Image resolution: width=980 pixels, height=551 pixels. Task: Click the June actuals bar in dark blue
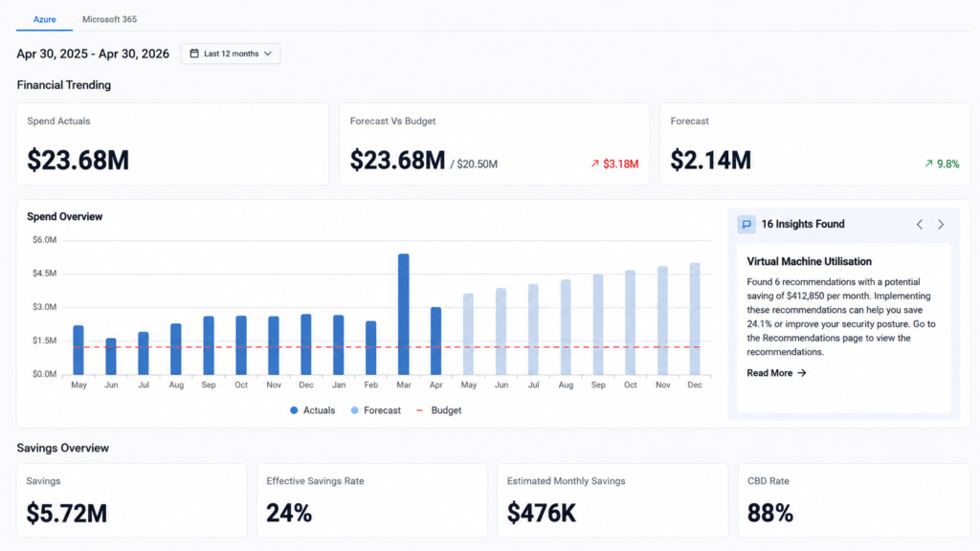(111, 357)
